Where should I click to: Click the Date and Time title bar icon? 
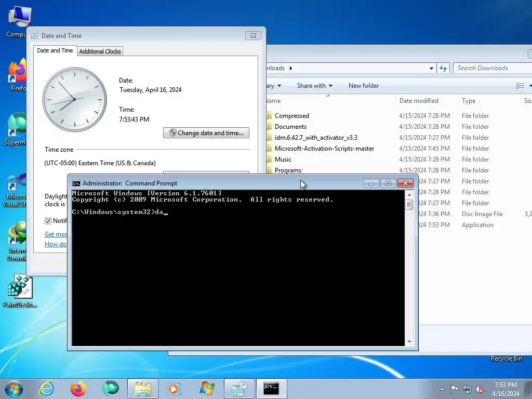tap(35, 36)
